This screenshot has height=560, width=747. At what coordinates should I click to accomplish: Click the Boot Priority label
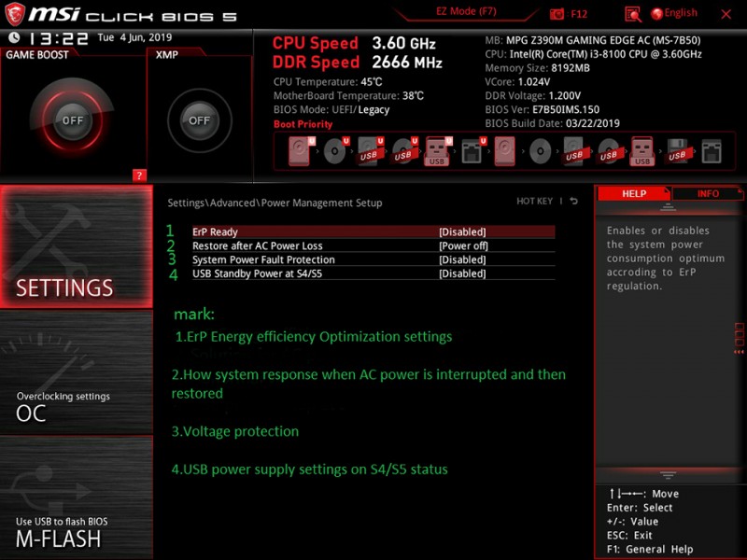(x=303, y=124)
